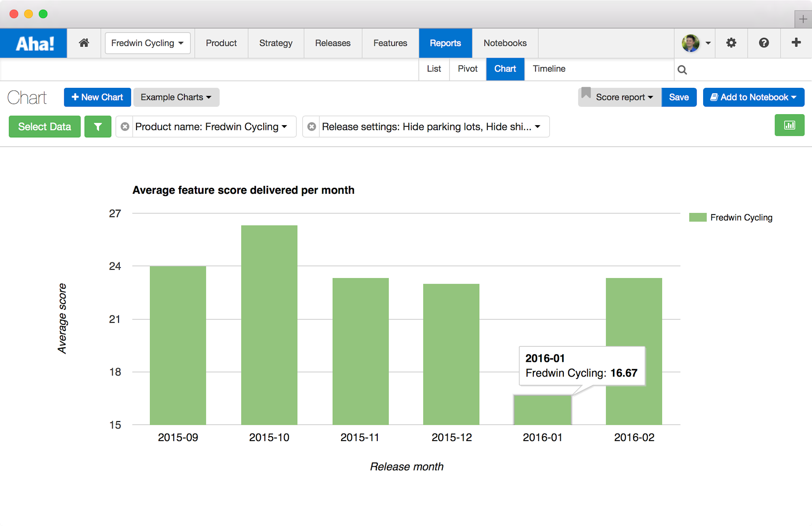The height and width of the screenshot is (526, 812).
Task: Open the Fredwin Cycling product dropdown
Action: pos(147,43)
